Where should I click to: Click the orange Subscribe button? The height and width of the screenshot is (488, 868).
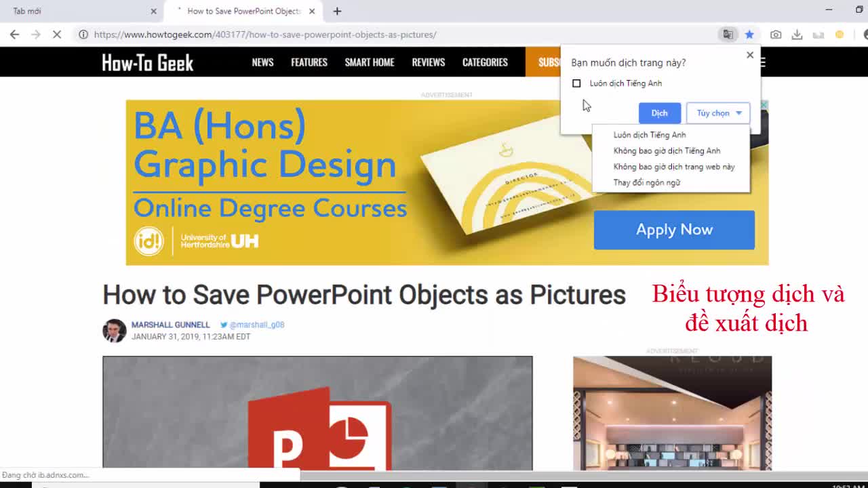click(543, 62)
